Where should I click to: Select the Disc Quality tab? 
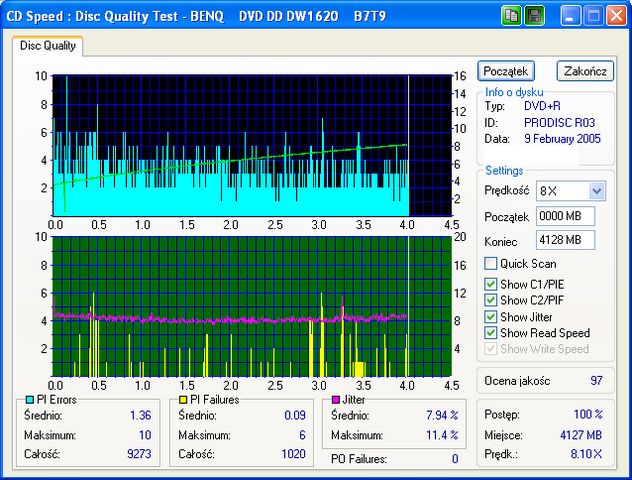point(48,46)
